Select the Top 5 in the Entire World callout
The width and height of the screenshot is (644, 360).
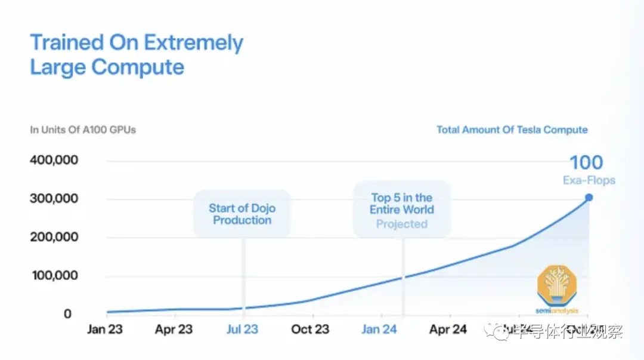click(402, 210)
